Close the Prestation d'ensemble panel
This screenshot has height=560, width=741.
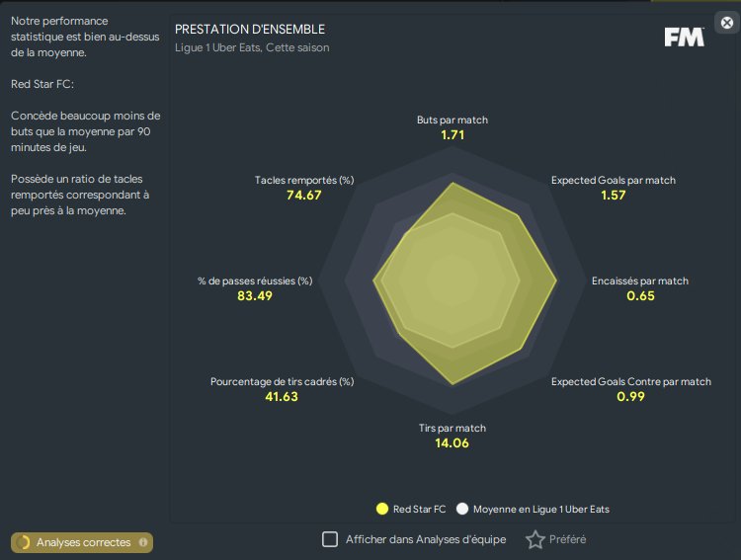[x=727, y=22]
